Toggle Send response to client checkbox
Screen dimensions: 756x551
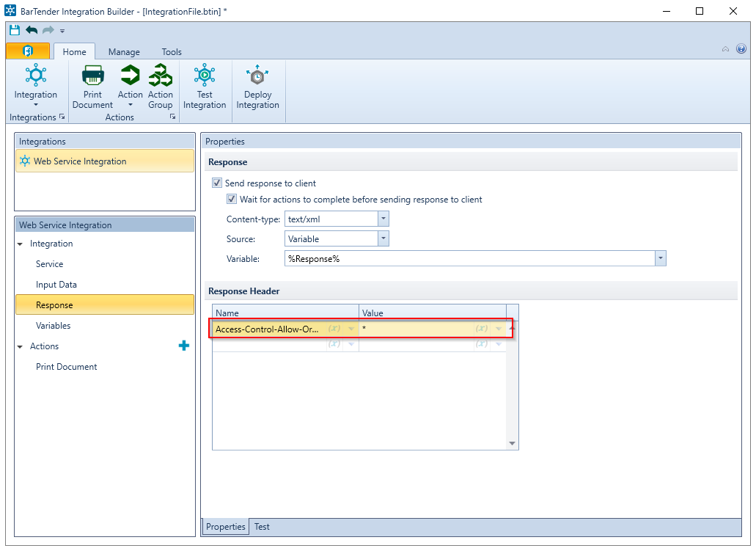pyautogui.click(x=217, y=183)
